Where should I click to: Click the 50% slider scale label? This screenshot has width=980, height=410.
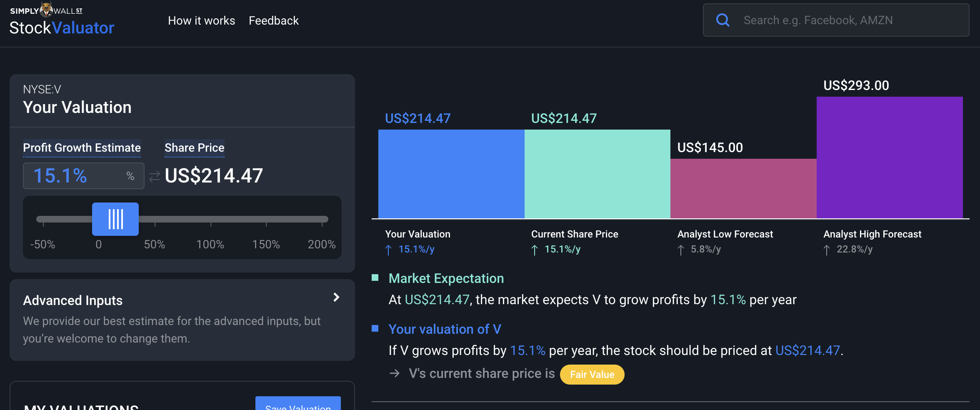click(x=154, y=244)
